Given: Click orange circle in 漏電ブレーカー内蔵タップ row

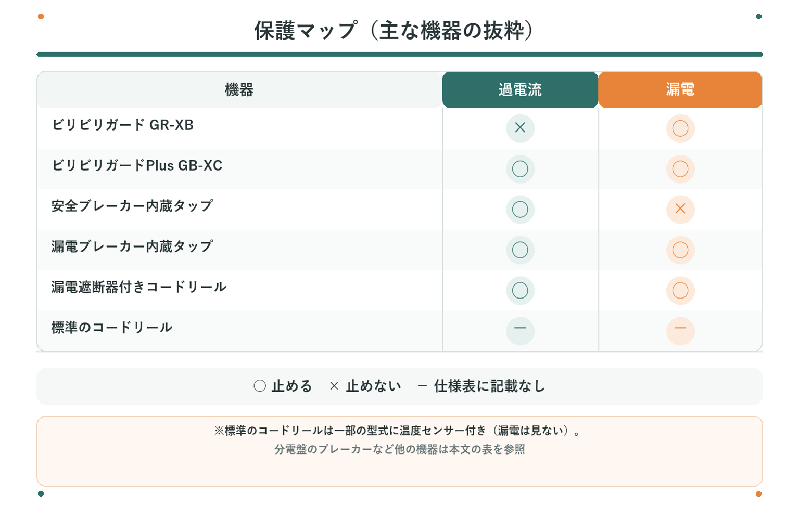Looking at the screenshot, I should 680,250.
